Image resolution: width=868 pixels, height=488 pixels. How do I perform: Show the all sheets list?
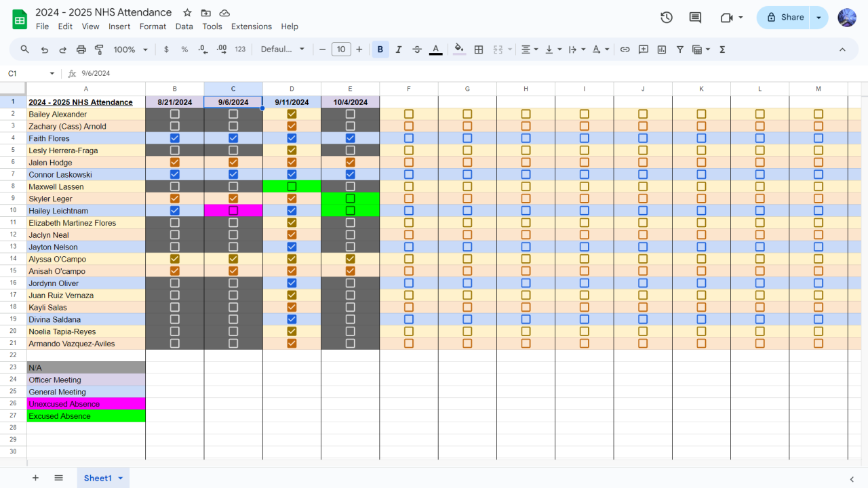58,478
